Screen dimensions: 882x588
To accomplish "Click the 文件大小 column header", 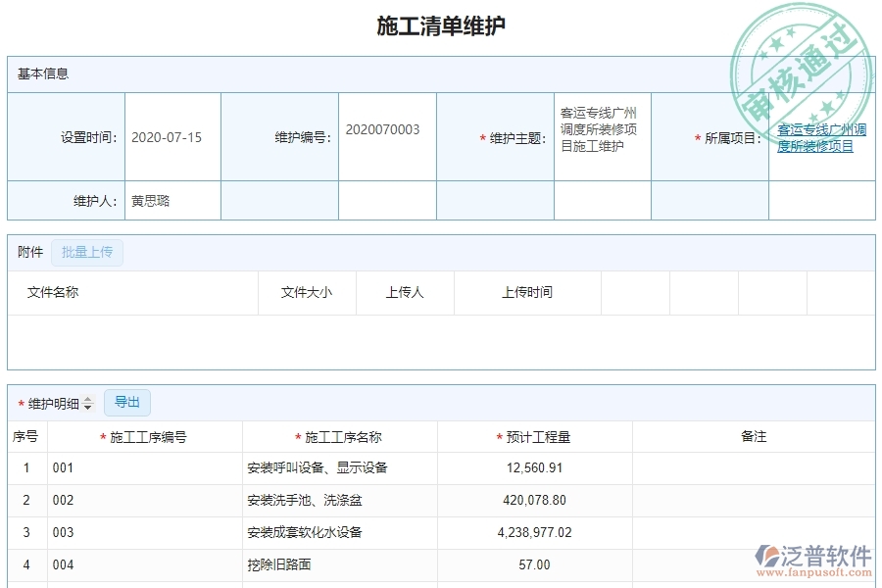I will [x=307, y=292].
